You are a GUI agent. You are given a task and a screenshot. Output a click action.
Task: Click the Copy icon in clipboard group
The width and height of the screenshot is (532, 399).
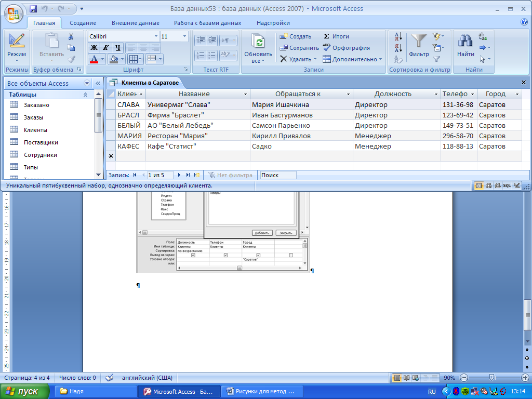click(71, 47)
